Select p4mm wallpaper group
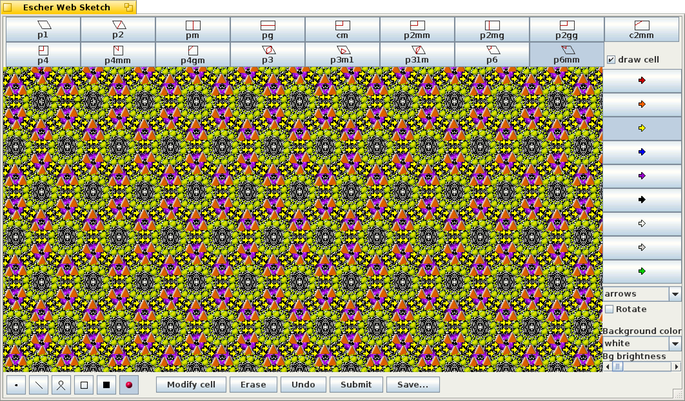 coord(118,55)
